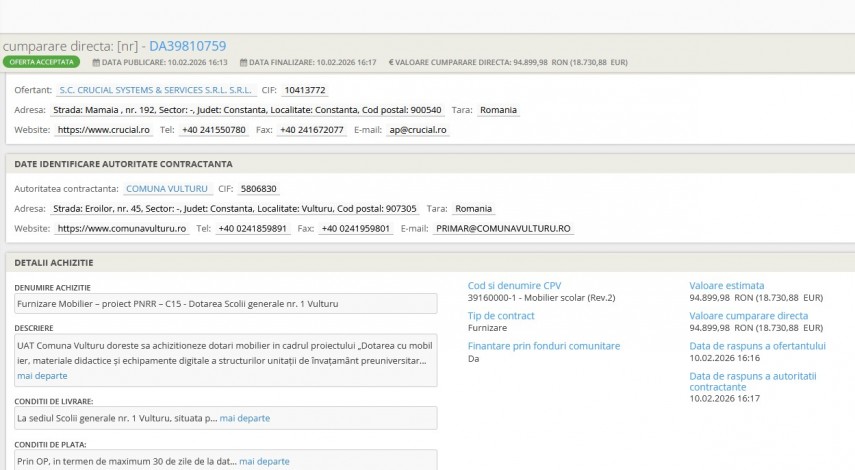
Task: Open S.C. Crucial Systems & Services supplier link
Action: [155, 90]
